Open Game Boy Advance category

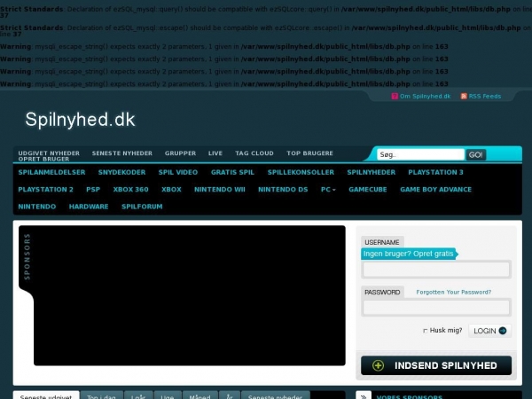[x=435, y=190]
